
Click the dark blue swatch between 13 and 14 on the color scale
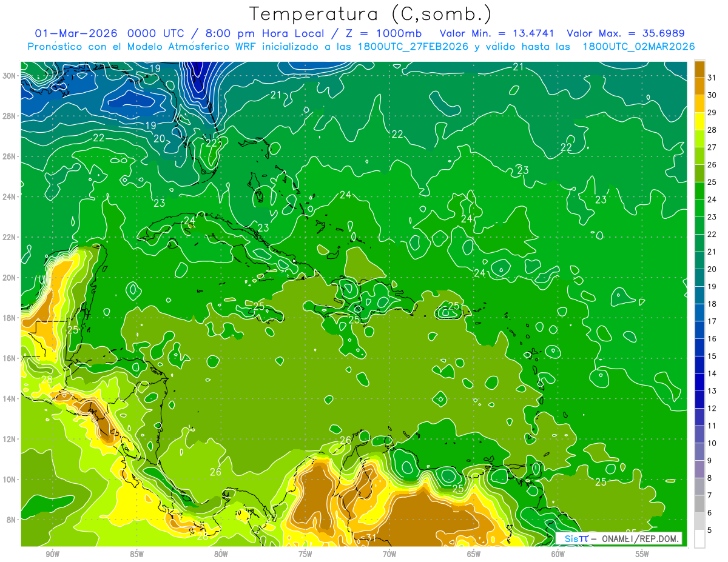(699, 382)
